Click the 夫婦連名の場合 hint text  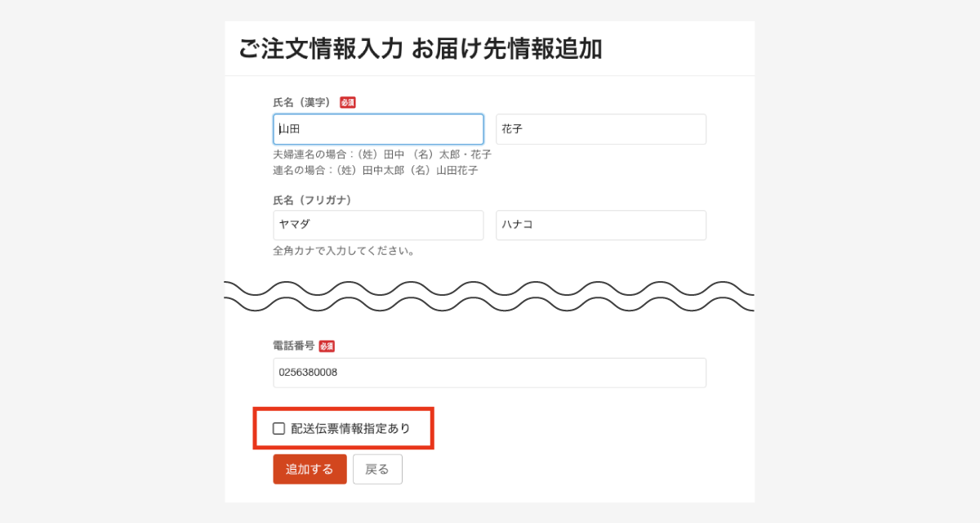click(x=382, y=154)
